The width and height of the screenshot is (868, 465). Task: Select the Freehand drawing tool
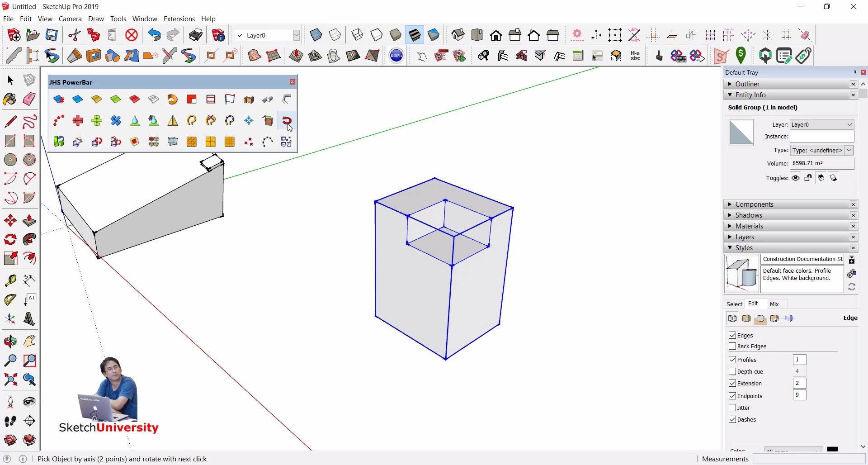[29, 121]
